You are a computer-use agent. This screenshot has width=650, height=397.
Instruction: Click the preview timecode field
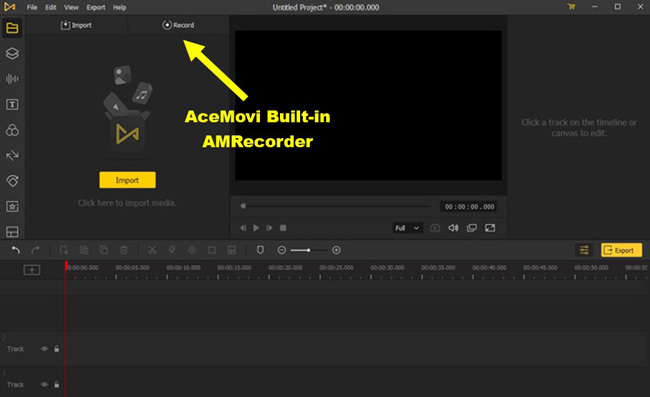point(469,206)
